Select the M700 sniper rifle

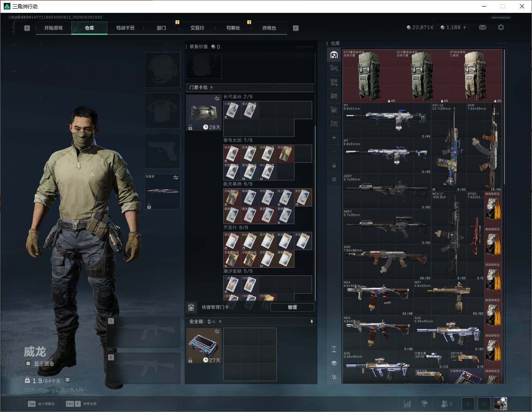(x=475, y=236)
